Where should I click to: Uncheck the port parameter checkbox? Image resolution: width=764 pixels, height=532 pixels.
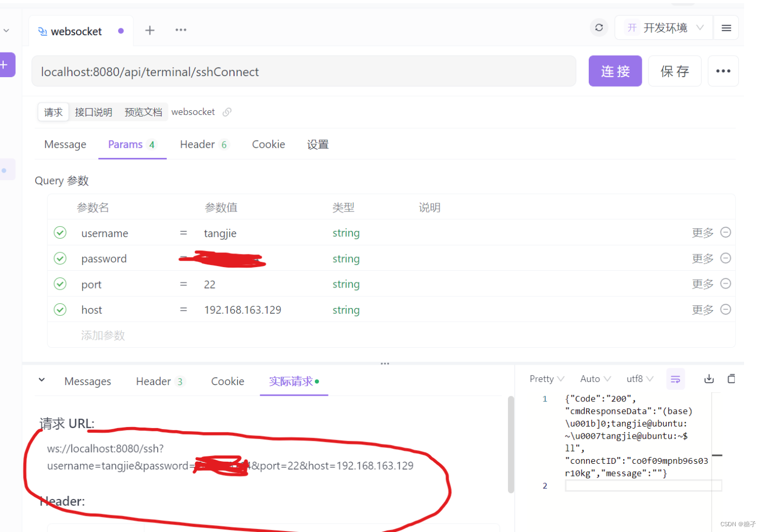(x=60, y=284)
